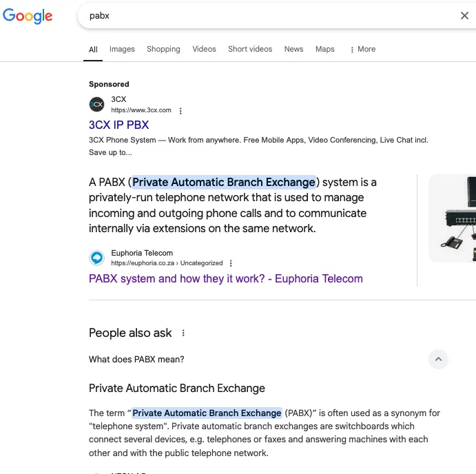Click the 3CX favicon icon
The image size is (476, 474).
[x=96, y=105]
